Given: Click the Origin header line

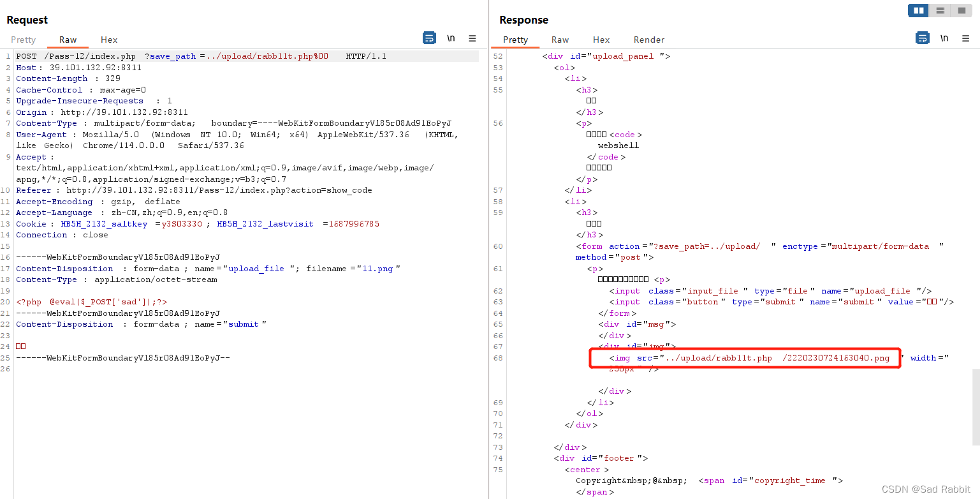Looking at the screenshot, I should coord(102,112).
